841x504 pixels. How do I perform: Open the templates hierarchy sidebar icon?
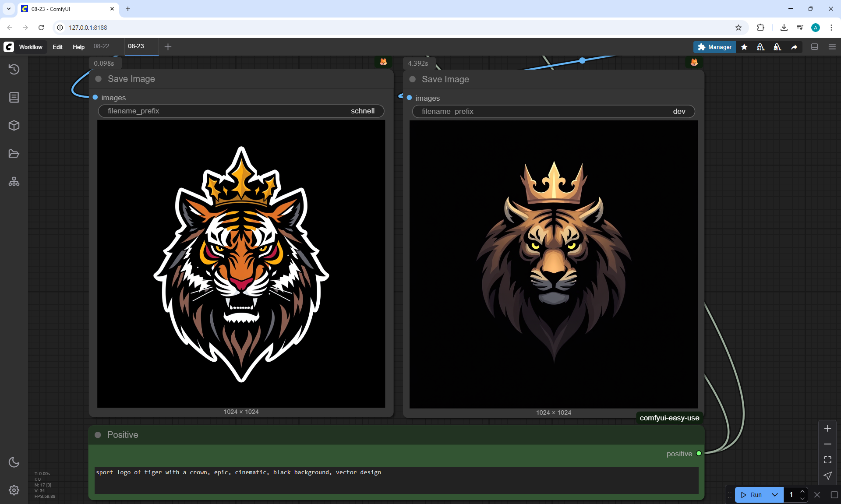(x=14, y=182)
